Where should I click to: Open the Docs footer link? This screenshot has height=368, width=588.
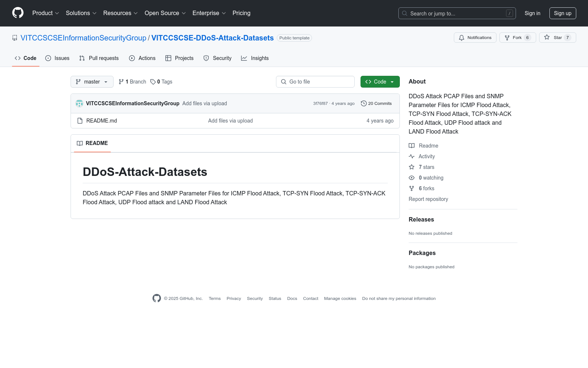click(292, 298)
